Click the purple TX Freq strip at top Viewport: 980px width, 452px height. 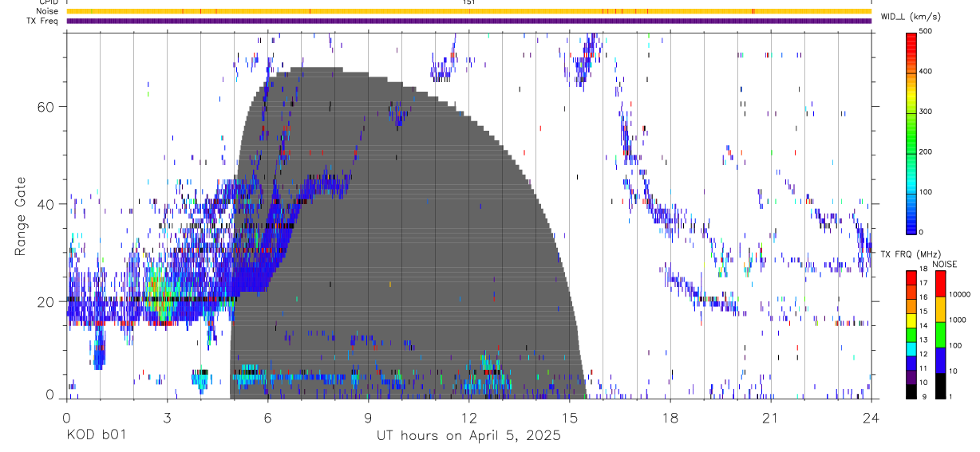468,21
